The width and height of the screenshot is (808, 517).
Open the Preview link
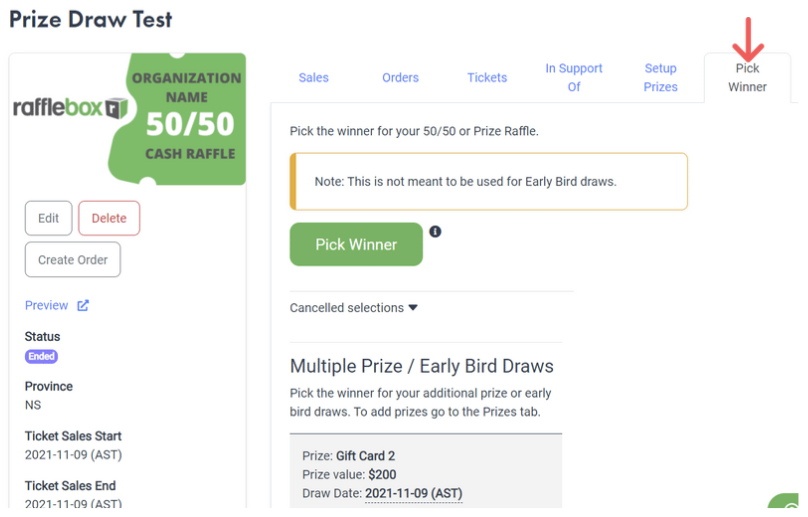[46, 305]
